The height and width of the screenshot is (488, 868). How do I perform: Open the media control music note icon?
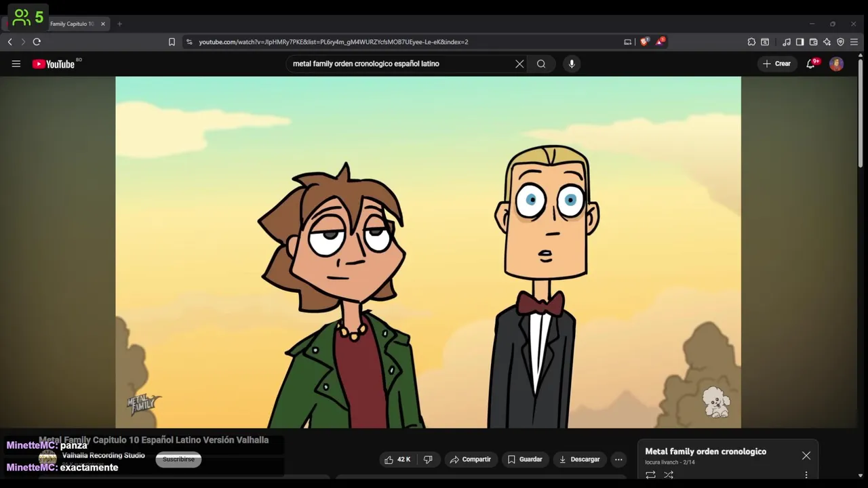787,42
